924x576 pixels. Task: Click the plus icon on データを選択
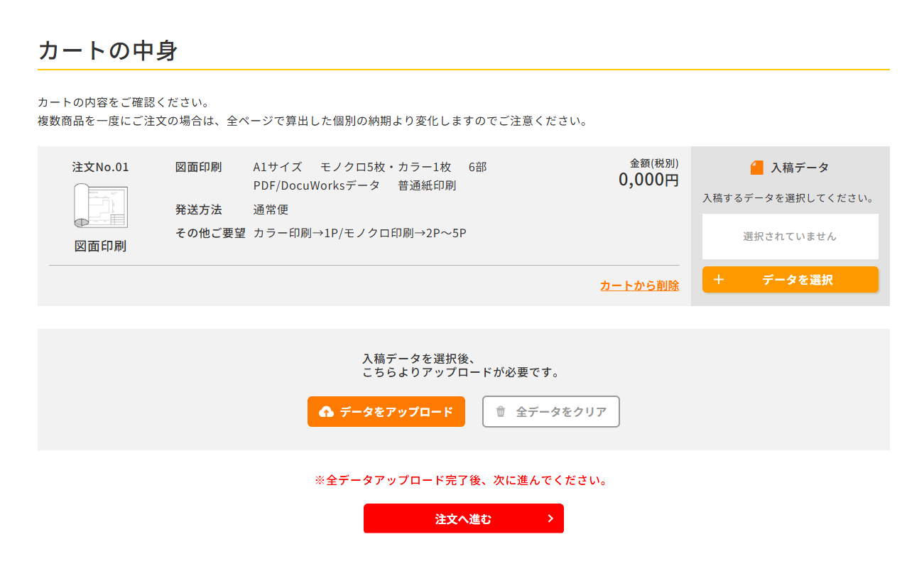[719, 280]
